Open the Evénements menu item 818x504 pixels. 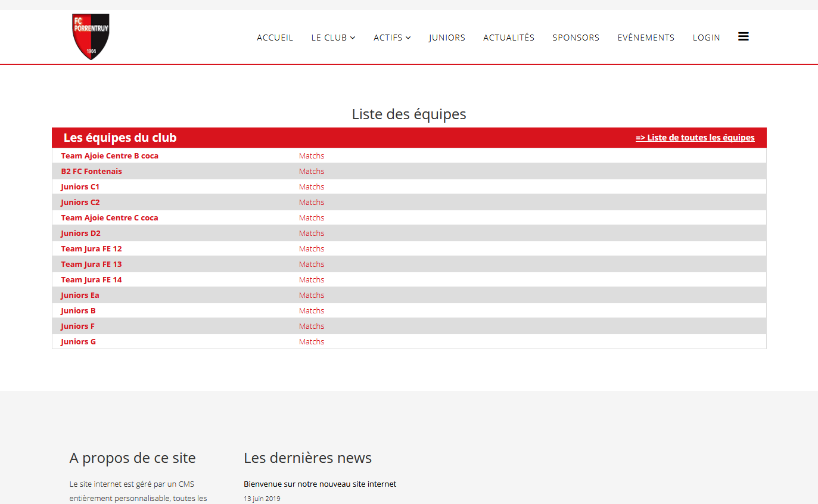pyautogui.click(x=646, y=38)
